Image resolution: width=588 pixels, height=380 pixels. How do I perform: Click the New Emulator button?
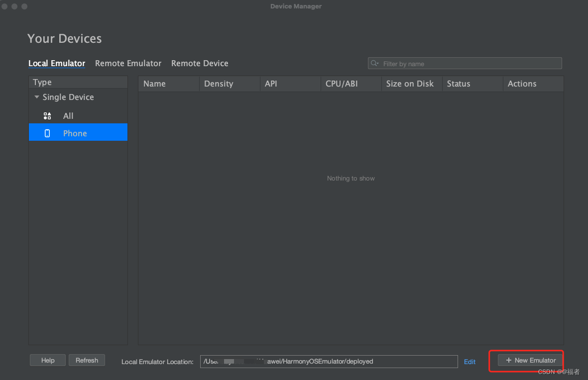pos(530,360)
